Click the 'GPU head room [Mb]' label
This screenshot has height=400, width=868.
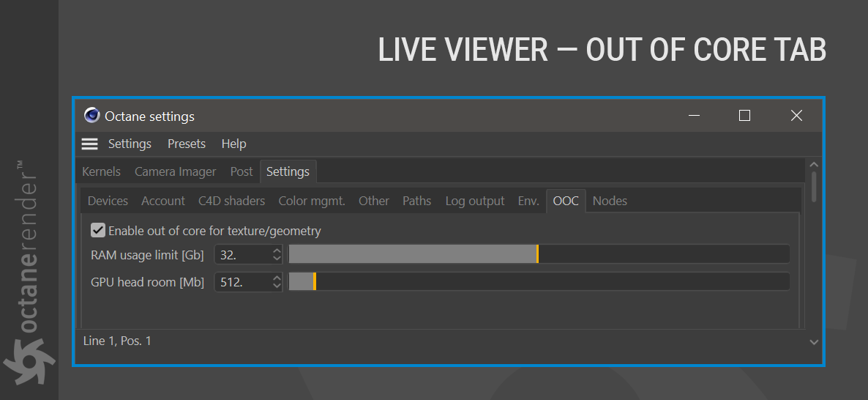pos(147,283)
